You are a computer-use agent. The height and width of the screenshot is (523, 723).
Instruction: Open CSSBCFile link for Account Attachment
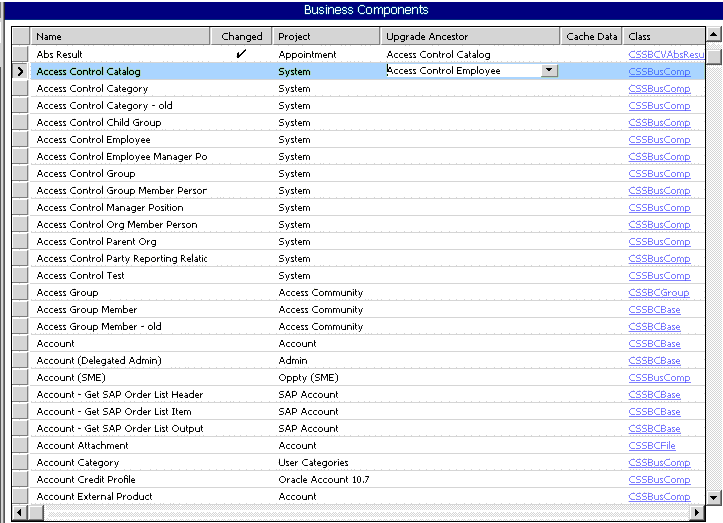coord(652,446)
